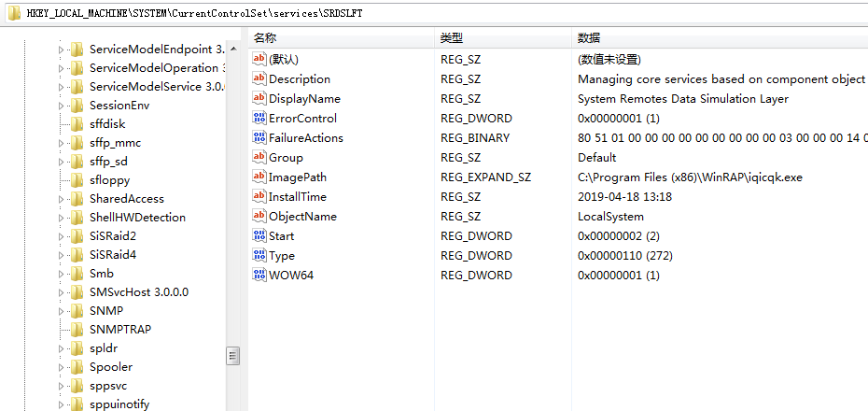Image resolution: width=868 pixels, height=411 pixels.
Task: Select the sppsvc registry key
Action: pos(108,385)
